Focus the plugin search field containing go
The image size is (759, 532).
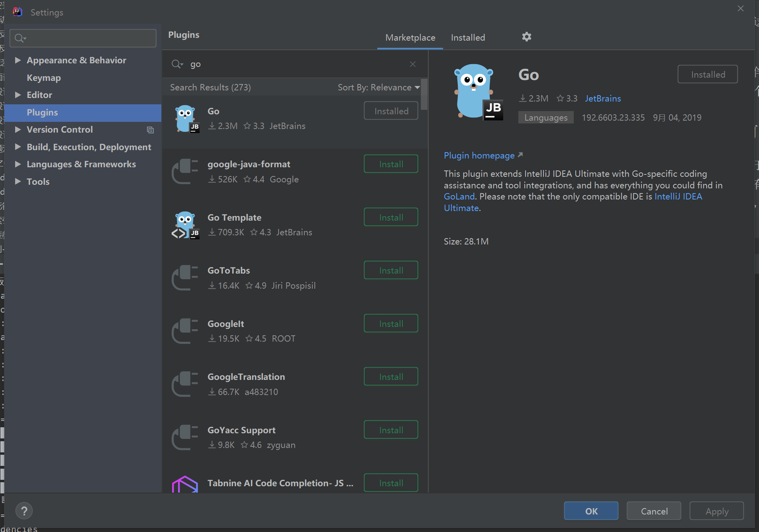pyautogui.click(x=295, y=64)
